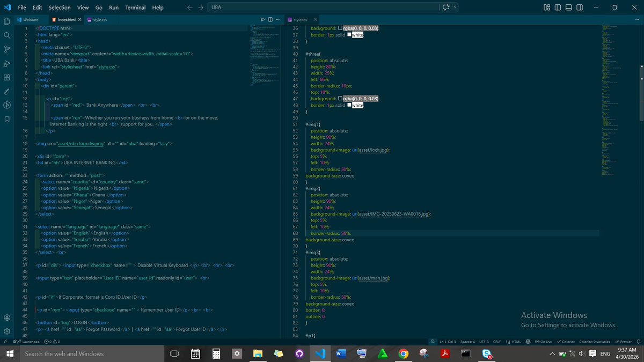Open Microsoft Word from the taskbar
This screenshot has width=644, height=362.
pos(341,354)
